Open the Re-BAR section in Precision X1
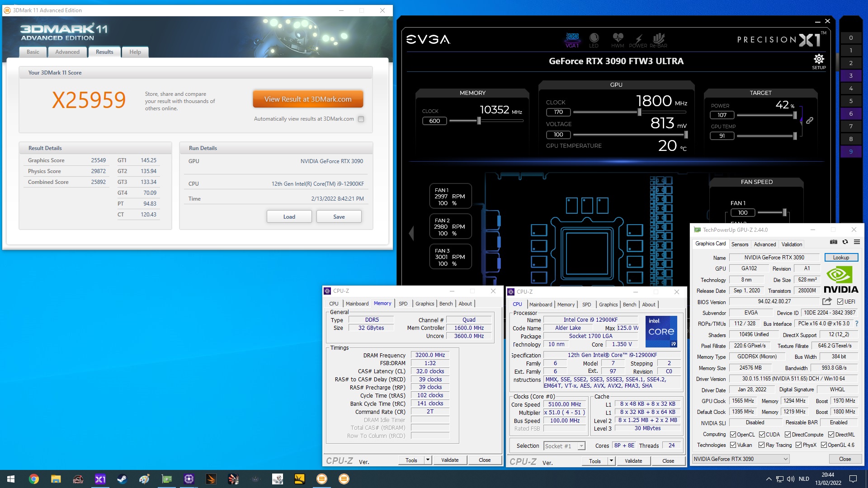 tap(658, 40)
